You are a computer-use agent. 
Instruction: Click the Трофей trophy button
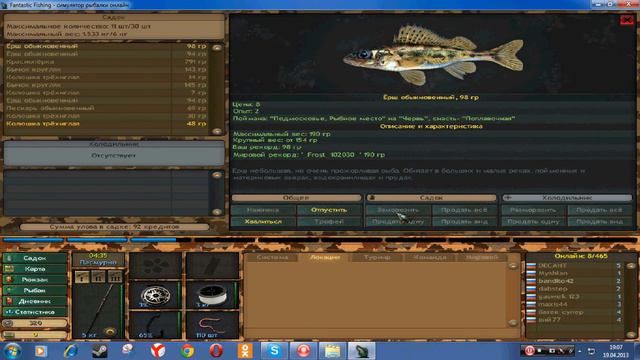click(x=329, y=221)
